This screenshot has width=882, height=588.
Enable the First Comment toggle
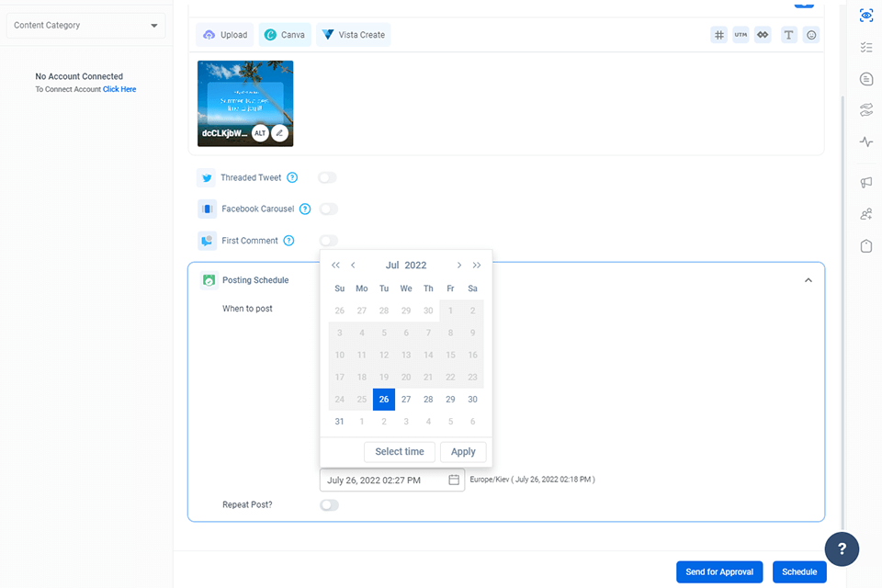(x=329, y=241)
